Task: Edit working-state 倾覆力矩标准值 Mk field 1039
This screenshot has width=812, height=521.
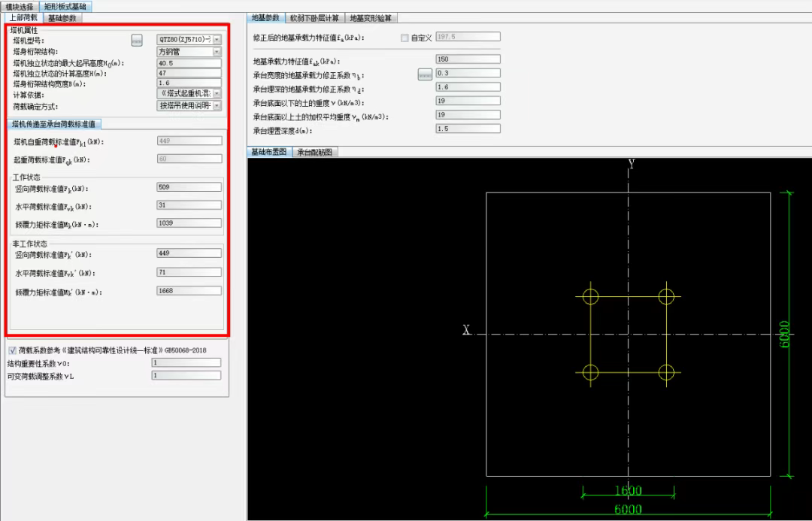Action: [x=189, y=223]
